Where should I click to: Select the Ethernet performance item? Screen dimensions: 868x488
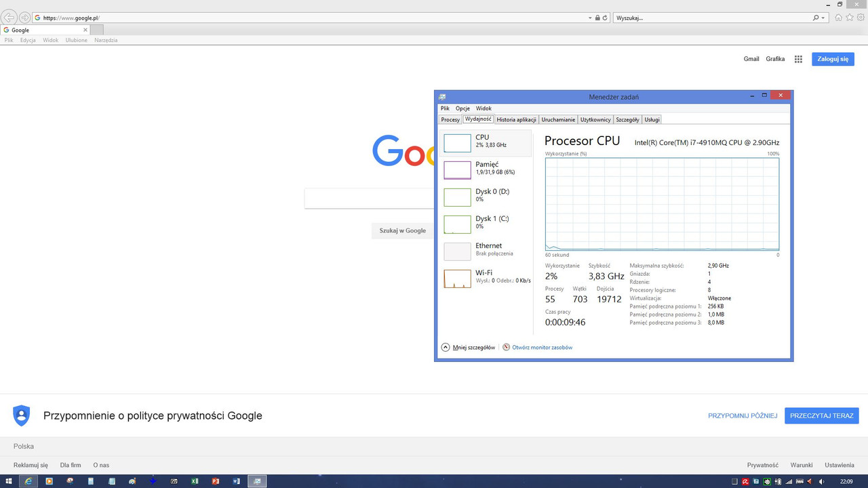[486, 251]
